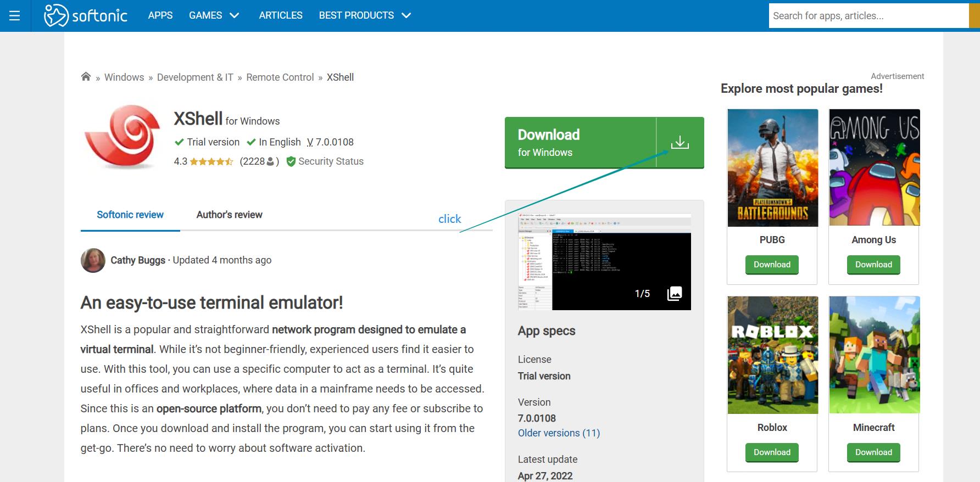980x482 pixels.
Task: Download Minecraft via its button
Action: point(873,452)
